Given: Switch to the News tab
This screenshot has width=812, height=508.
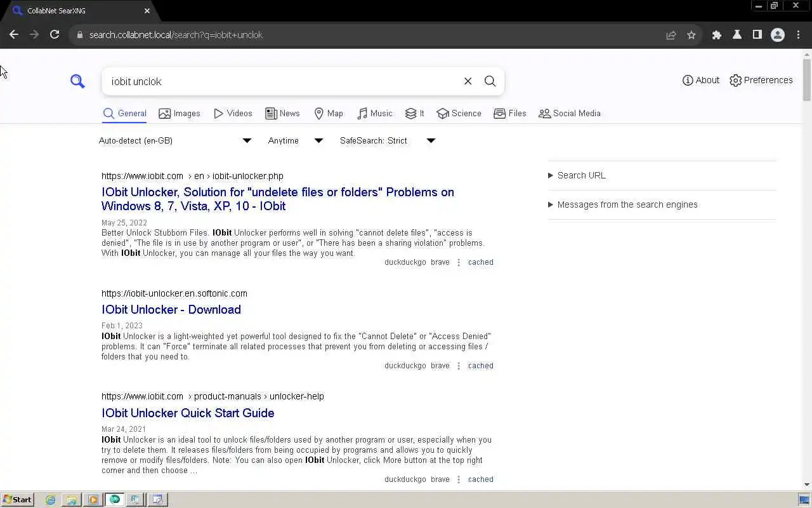Looking at the screenshot, I should click(282, 114).
